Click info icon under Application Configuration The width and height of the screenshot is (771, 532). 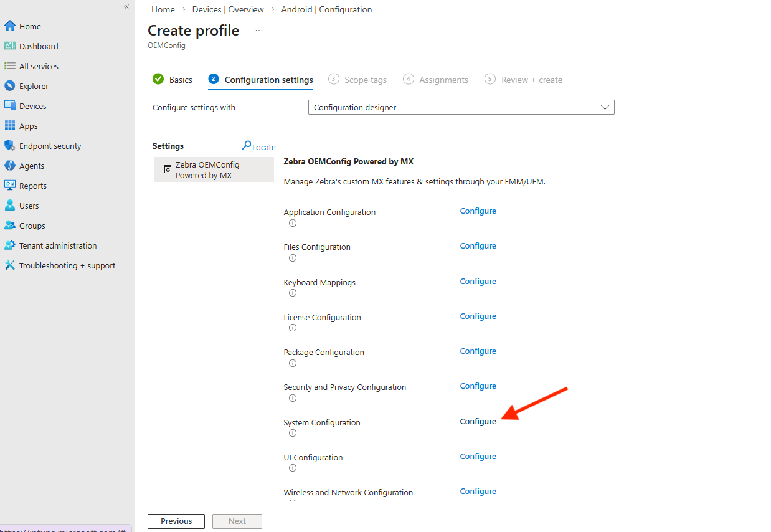point(292,223)
